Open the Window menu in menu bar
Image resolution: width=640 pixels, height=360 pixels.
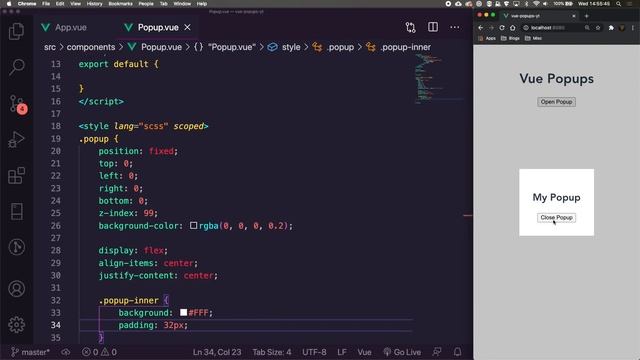point(182,4)
